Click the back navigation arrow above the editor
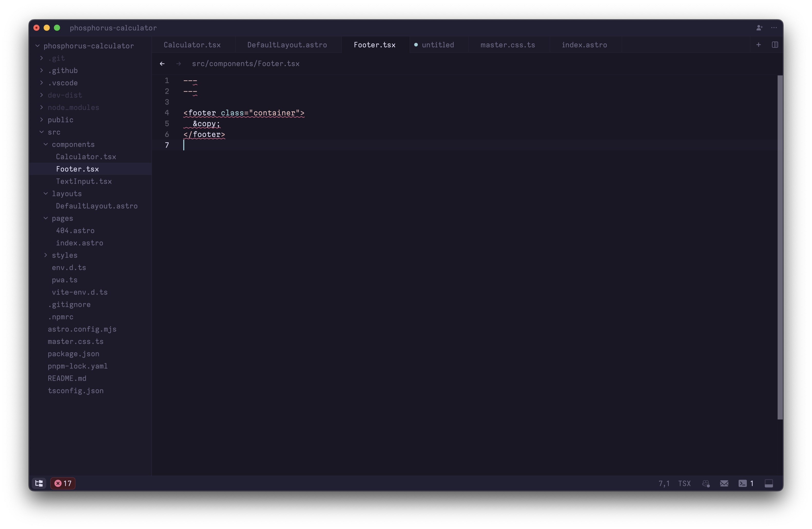The width and height of the screenshot is (812, 529). pyautogui.click(x=162, y=63)
